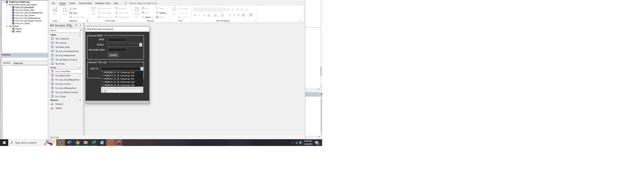Open the Excel taskbar icon

click(x=94, y=143)
